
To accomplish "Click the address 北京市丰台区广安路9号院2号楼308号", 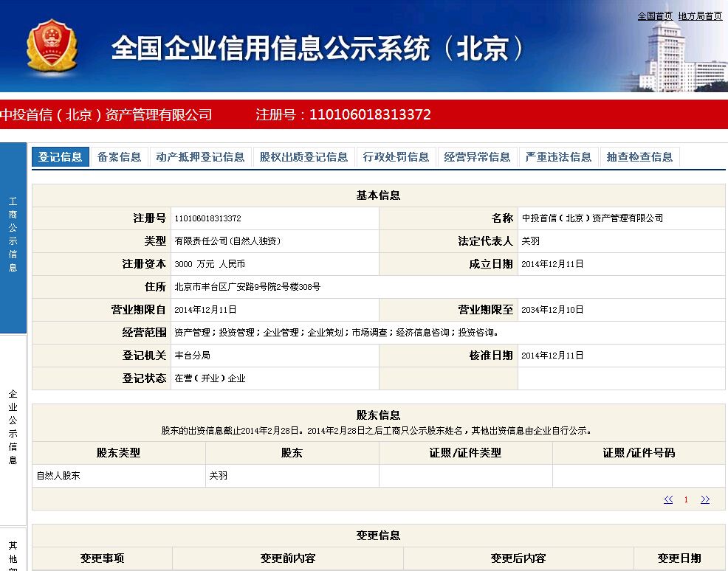I will point(247,287).
